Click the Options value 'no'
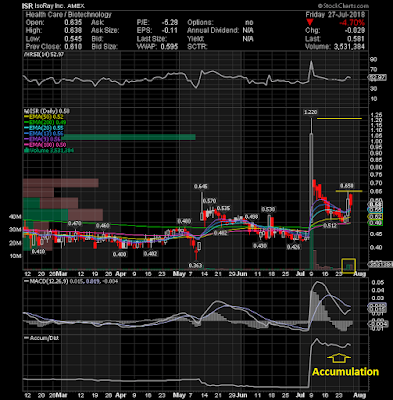This screenshot has height=400, width=393. click(249, 22)
